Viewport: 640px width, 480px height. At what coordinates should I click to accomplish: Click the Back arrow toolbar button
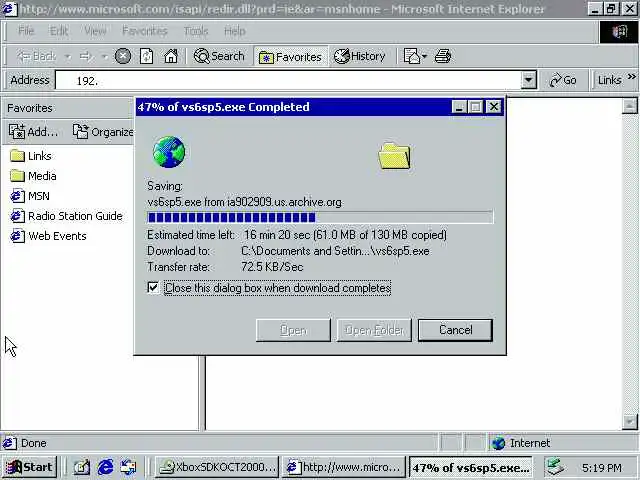click(x=36, y=56)
